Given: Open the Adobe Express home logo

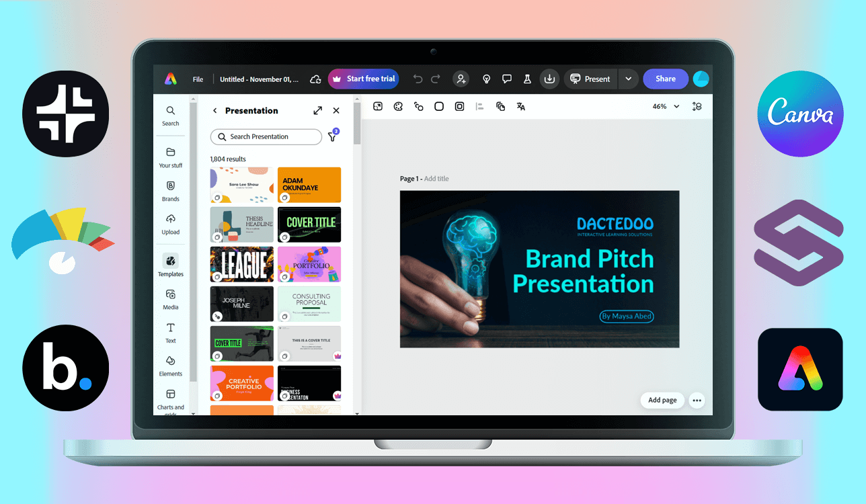Looking at the screenshot, I should 171,79.
